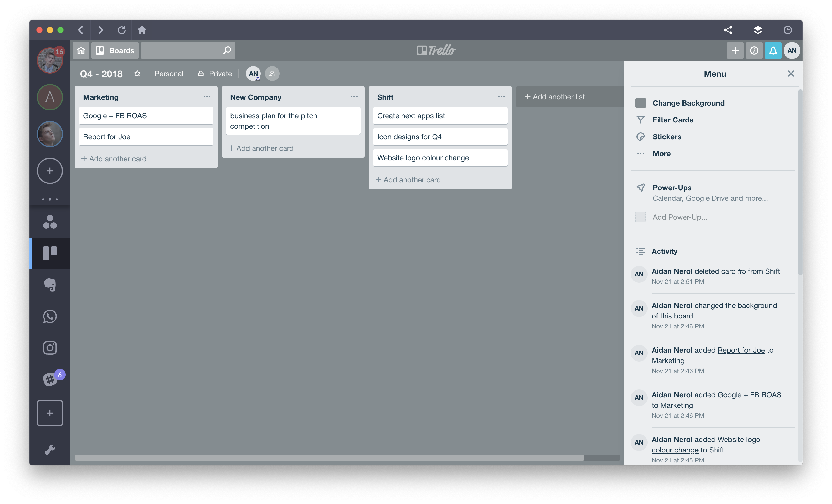Focus the Trello search field
The width and height of the screenshot is (832, 504).
click(x=188, y=50)
